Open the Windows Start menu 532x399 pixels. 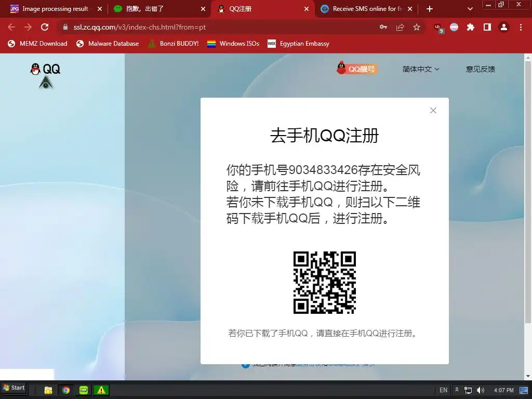point(14,388)
